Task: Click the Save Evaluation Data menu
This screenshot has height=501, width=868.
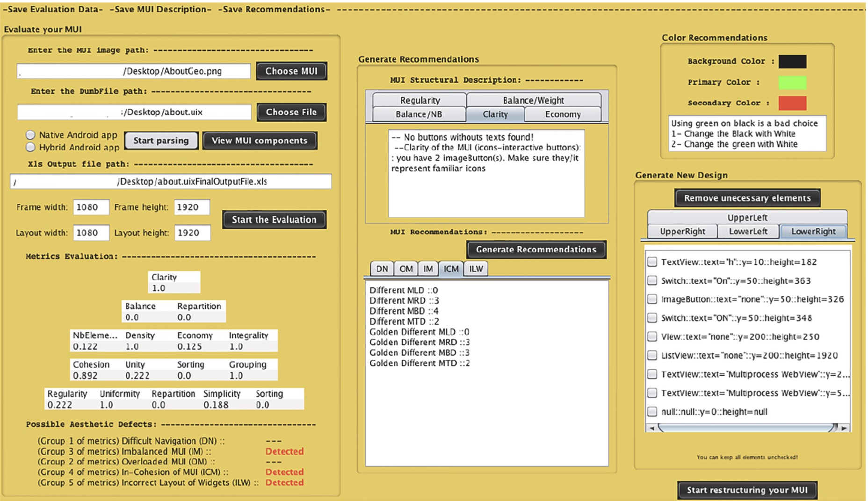Action: click(x=53, y=9)
